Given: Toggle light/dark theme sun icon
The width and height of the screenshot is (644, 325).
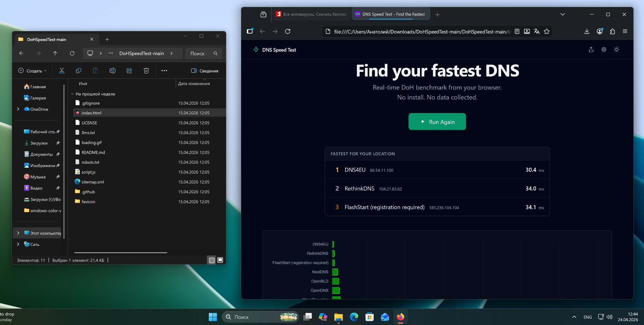Looking at the screenshot, I should 616,50.
